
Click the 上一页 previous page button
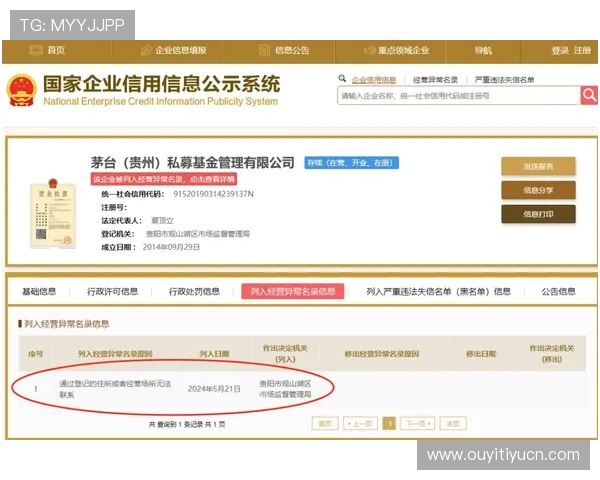[x=360, y=424]
